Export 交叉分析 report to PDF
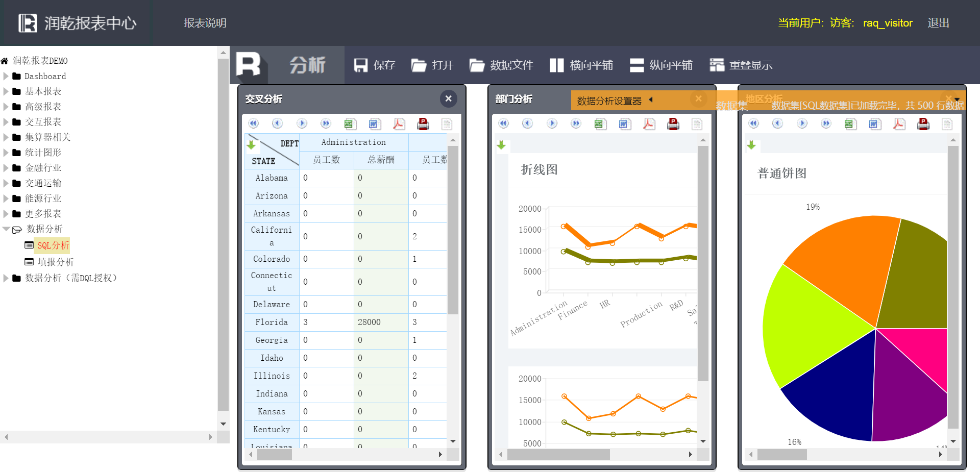The image size is (980, 472). point(399,123)
